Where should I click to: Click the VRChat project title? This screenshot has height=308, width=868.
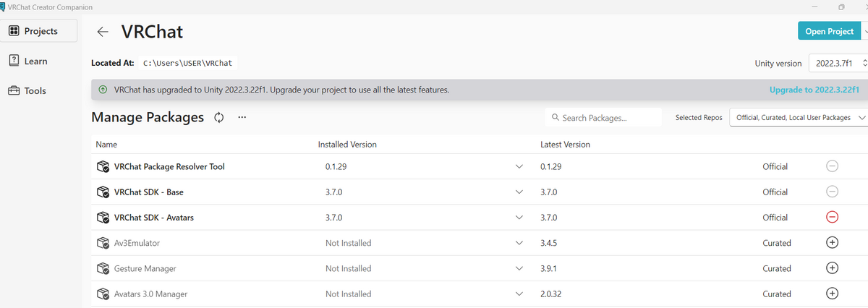pyautogui.click(x=152, y=32)
